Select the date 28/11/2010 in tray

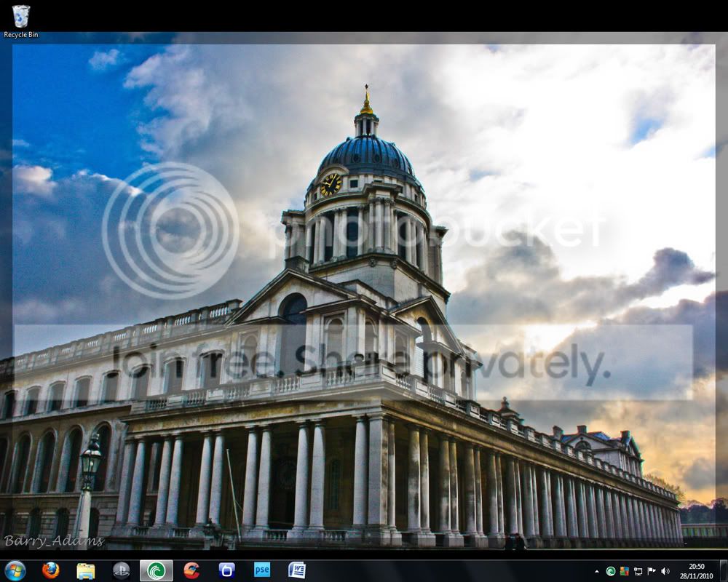pos(697,575)
